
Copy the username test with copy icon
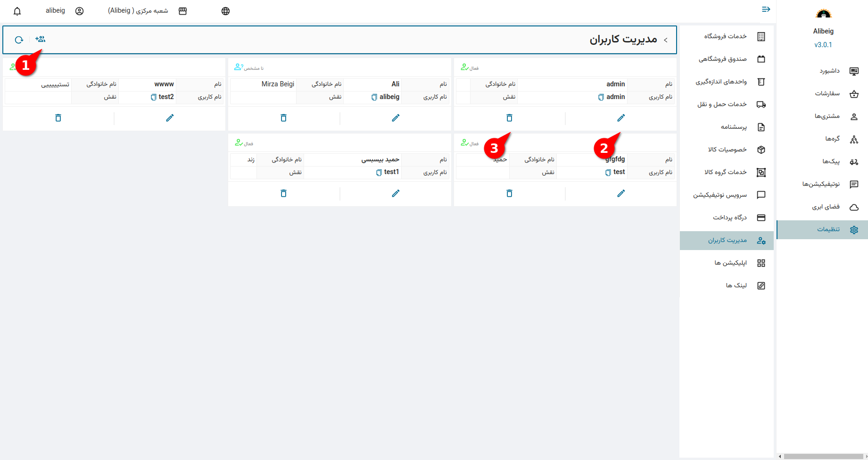click(608, 173)
